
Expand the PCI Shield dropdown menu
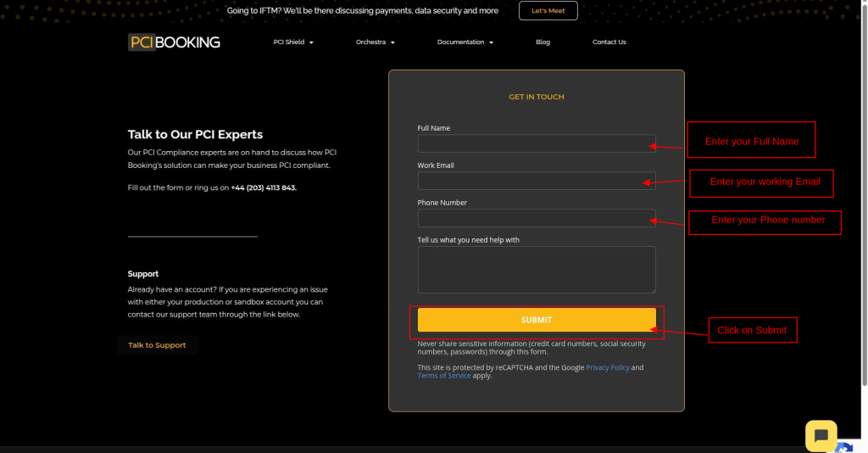click(x=293, y=42)
